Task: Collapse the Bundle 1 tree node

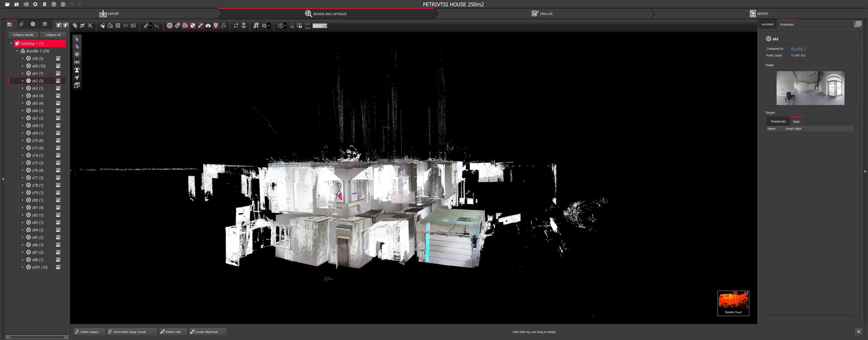Action: [17, 51]
